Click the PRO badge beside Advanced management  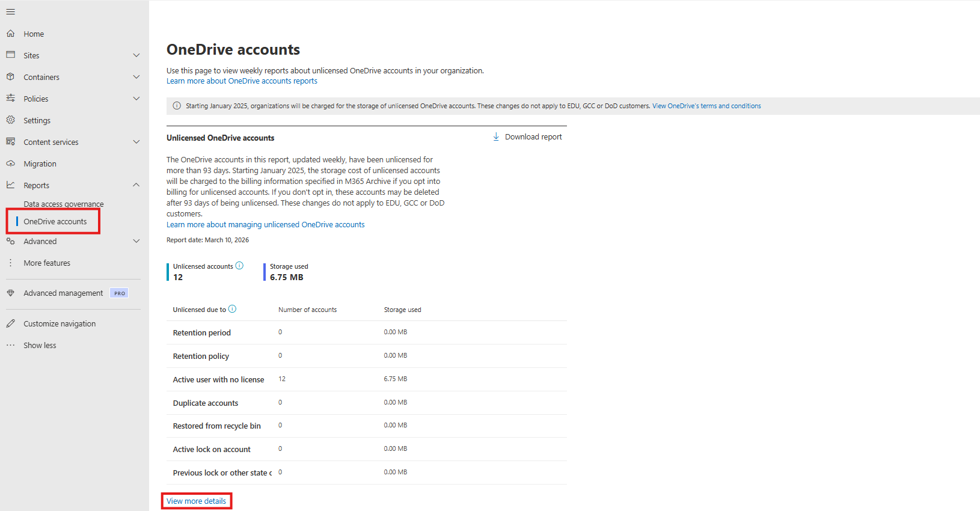(119, 293)
